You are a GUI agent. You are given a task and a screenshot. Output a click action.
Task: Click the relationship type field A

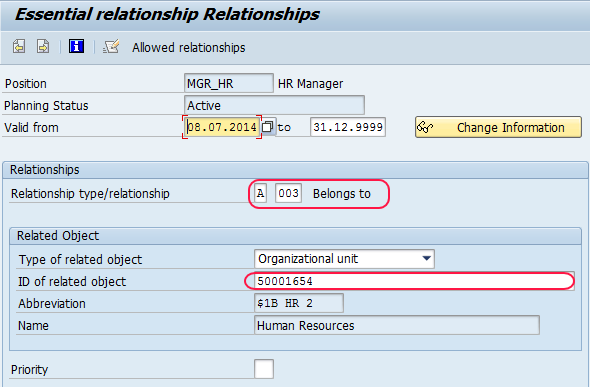pos(260,193)
